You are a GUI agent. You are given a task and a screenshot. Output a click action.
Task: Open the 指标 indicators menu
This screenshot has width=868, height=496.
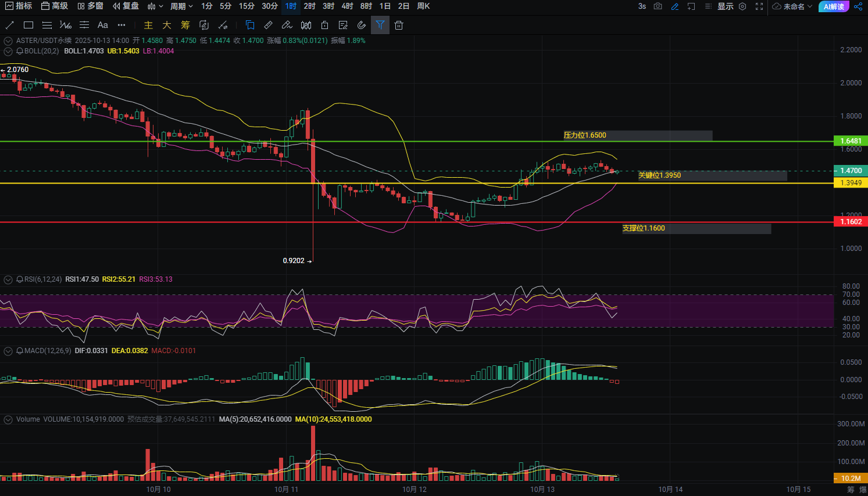(x=19, y=6)
